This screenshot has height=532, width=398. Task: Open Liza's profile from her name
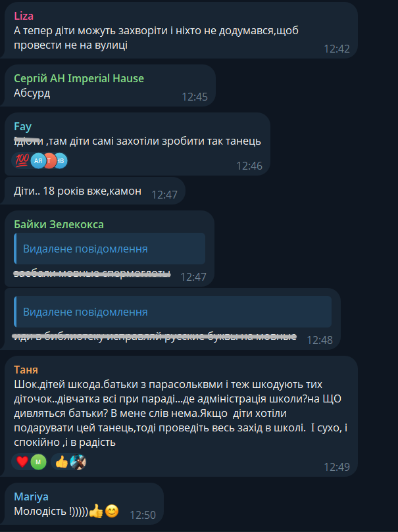tap(24, 16)
